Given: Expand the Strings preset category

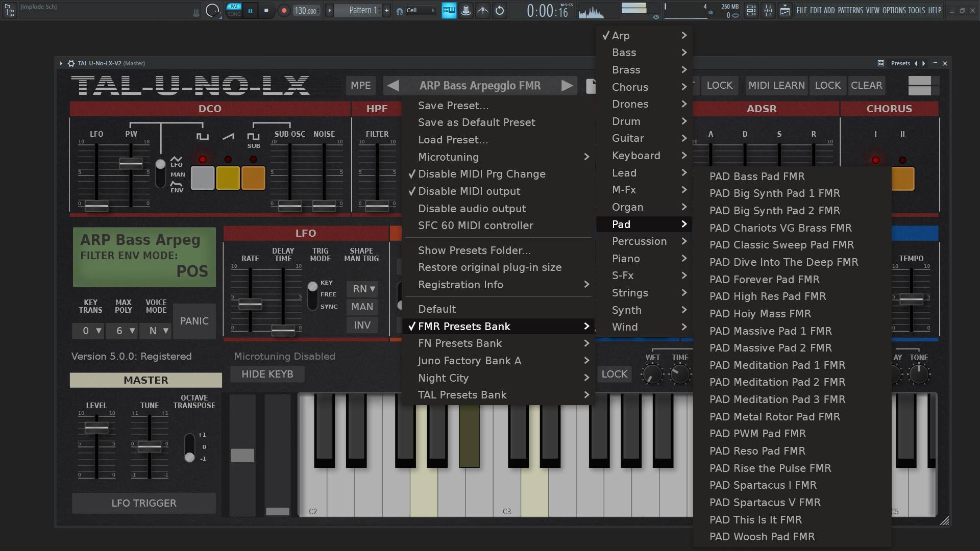Looking at the screenshot, I should pos(645,293).
